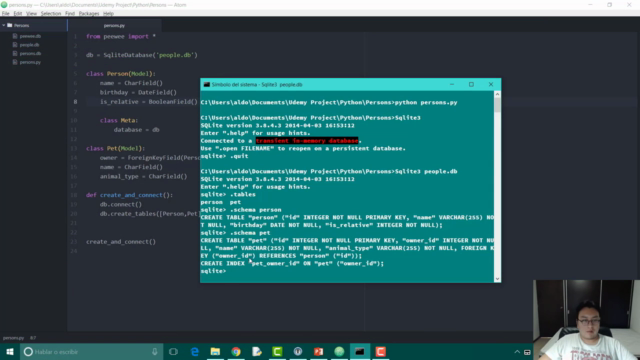The height and width of the screenshot is (360, 640).
Task: Minimize the Sqlite3 command prompt window
Action: [x=452, y=84]
